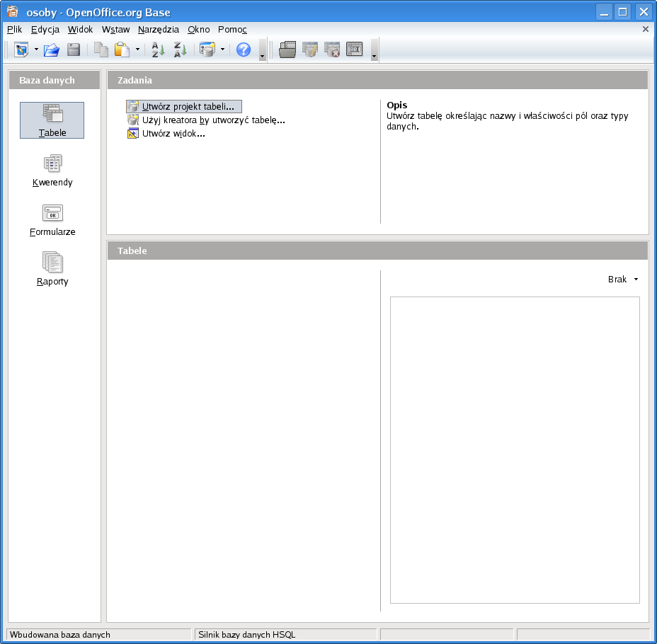Minimize the osoby Base window
The width and height of the screenshot is (657, 644).
tap(604, 12)
